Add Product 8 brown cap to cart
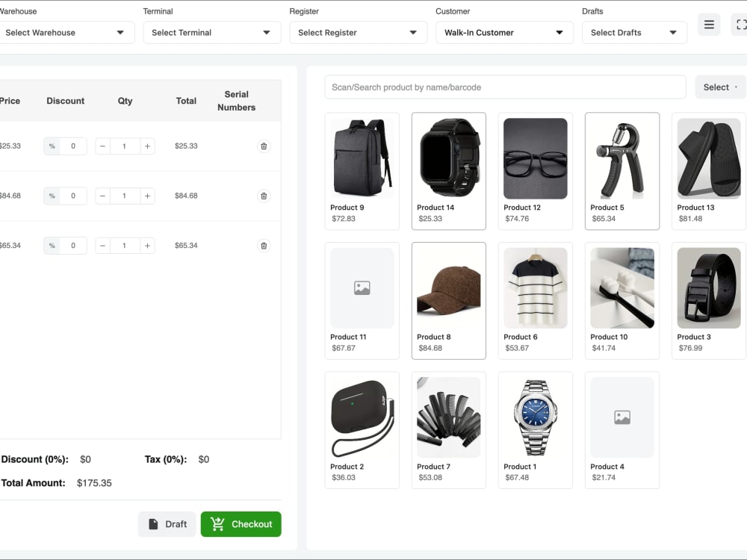The image size is (747, 560). [x=449, y=300]
